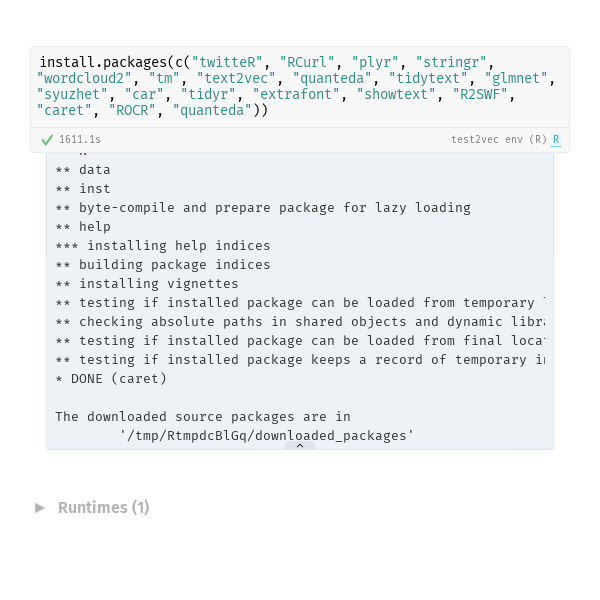
Task: Click the "building package indices" output line
Action: [x=163, y=264]
